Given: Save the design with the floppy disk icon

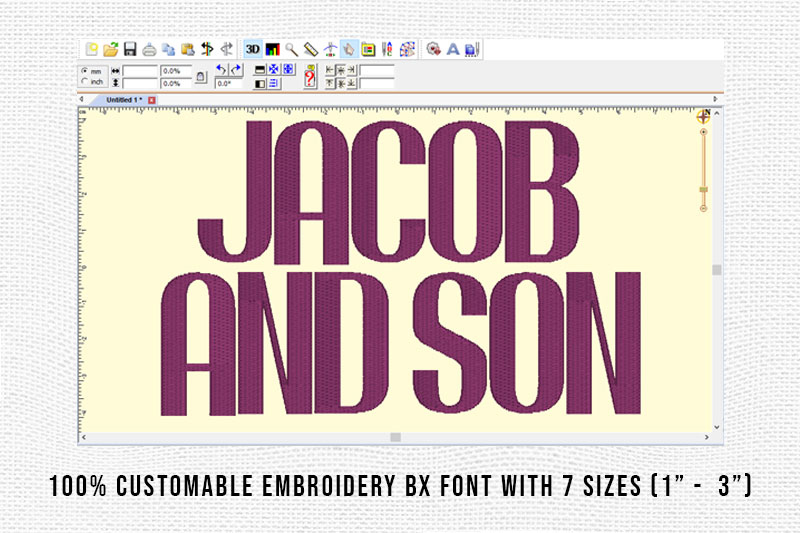Looking at the screenshot, I should [130, 49].
